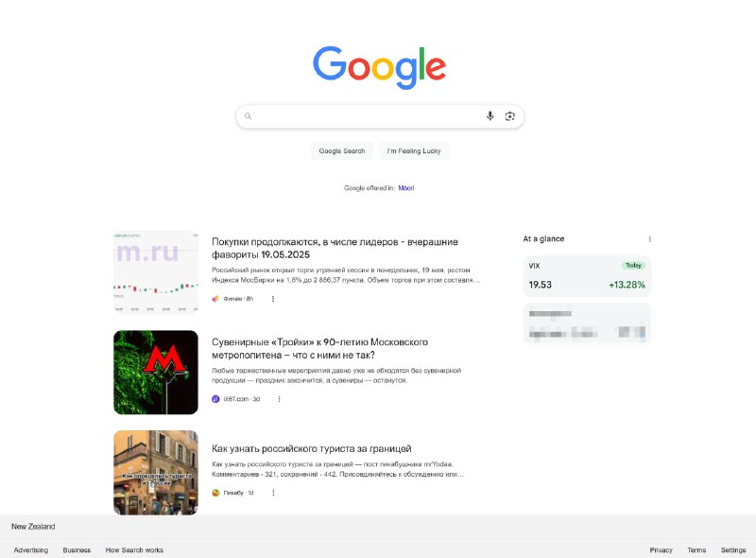This screenshot has width=756, height=558.
Task: Open the Privacy footer link
Action: [x=661, y=549]
